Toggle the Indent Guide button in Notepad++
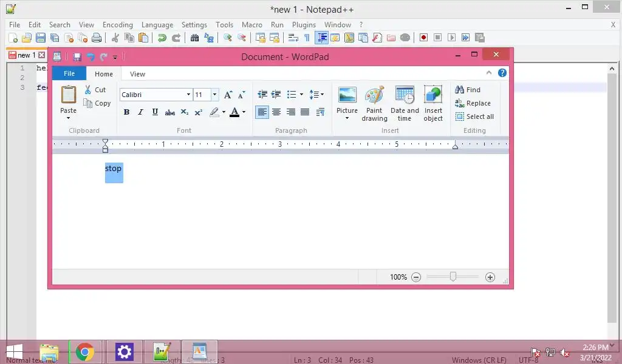Image resolution: width=622 pixels, height=364 pixels. click(321, 38)
